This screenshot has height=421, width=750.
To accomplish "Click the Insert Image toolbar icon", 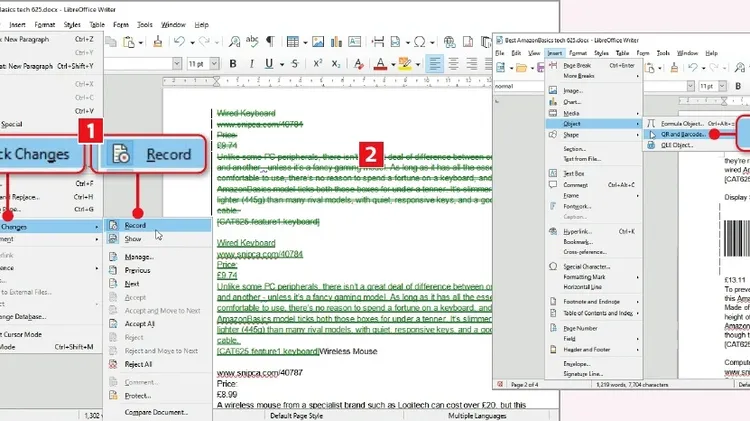I will point(318,42).
